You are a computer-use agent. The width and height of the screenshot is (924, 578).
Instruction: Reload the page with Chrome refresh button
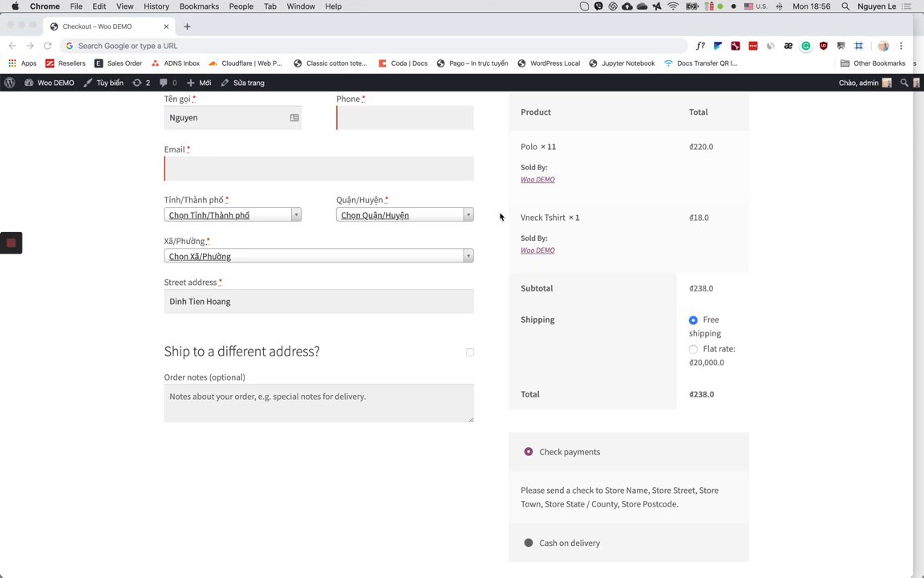pyautogui.click(x=48, y=46)
